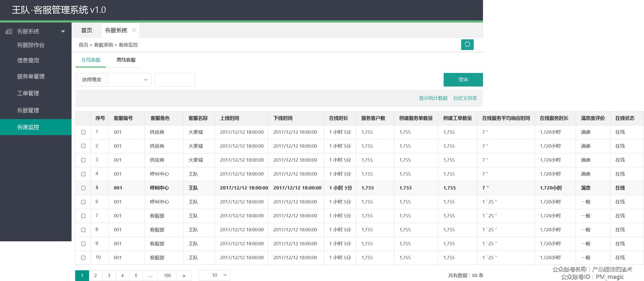Click the 共有数据：88 条 total count text

coord(465,276)
